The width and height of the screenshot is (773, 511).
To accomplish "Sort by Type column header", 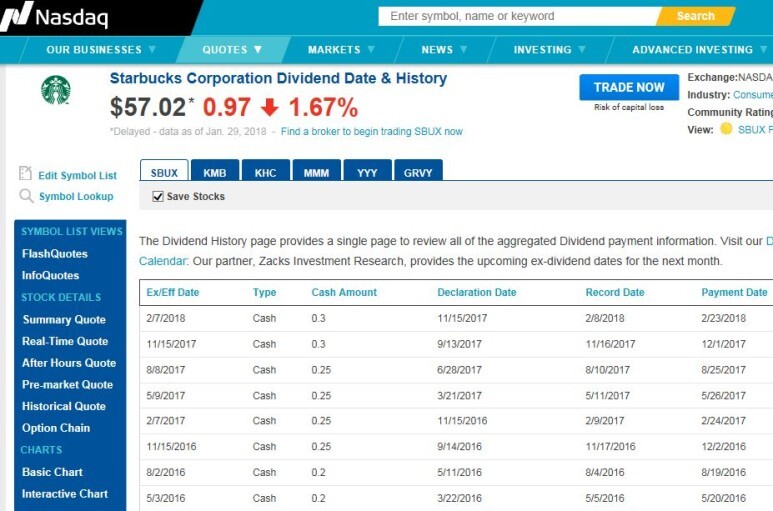I will click(x=264, y=292).
